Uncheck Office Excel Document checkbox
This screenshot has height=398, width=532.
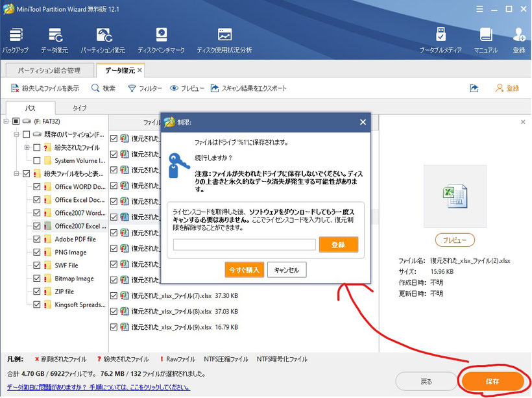pos(36,200)
